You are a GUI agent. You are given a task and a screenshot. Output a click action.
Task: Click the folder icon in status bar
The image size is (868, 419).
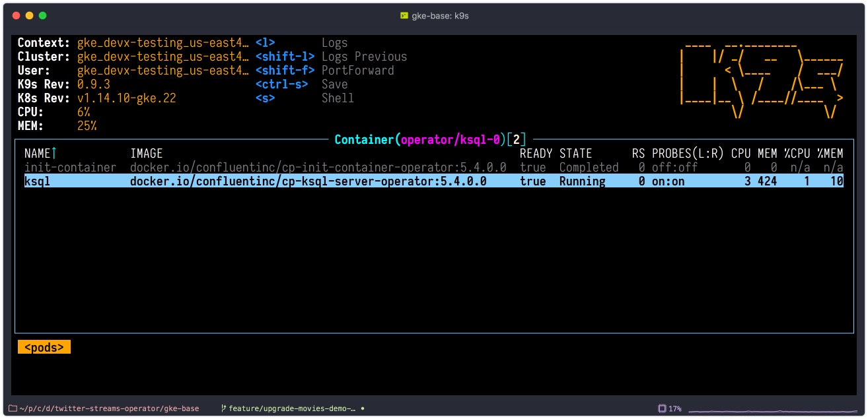coord(13,408)
